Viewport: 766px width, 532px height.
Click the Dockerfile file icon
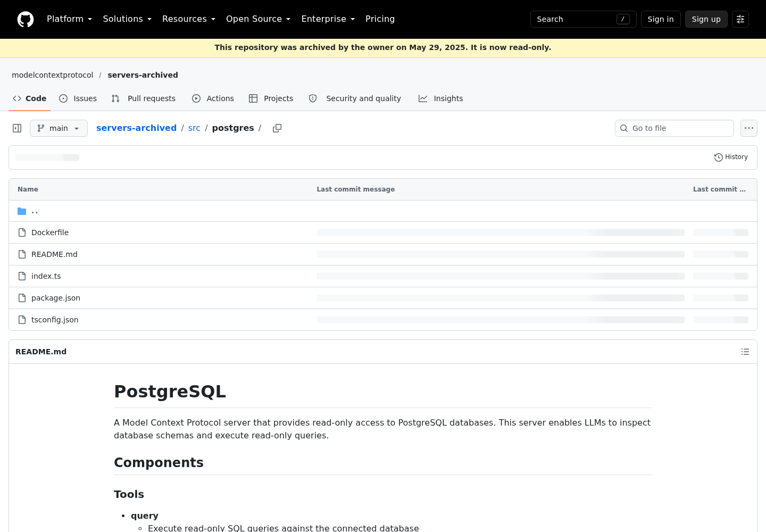click(x=22, y=232)
